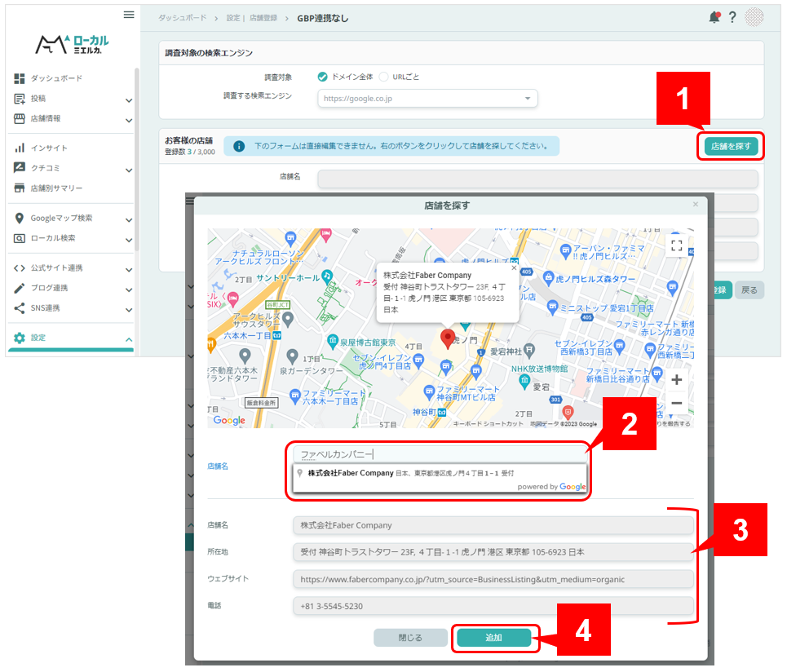Click the 所在地 address field
Screen dimensions: 787x672
point(493,552)
